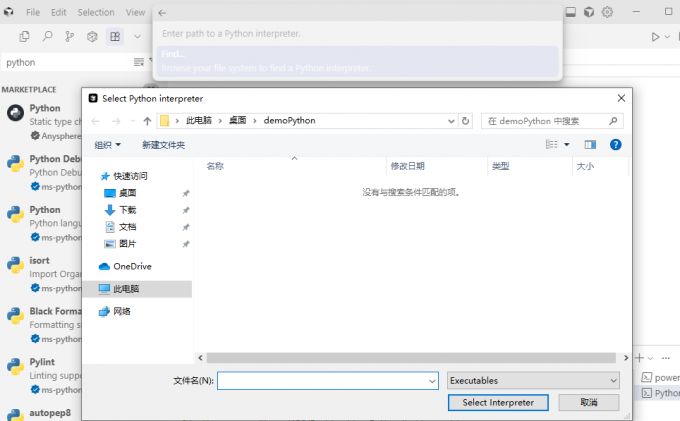Refresh the demoPython folder listing
This screenshot has width=680, height=421.
click(465, 121)
